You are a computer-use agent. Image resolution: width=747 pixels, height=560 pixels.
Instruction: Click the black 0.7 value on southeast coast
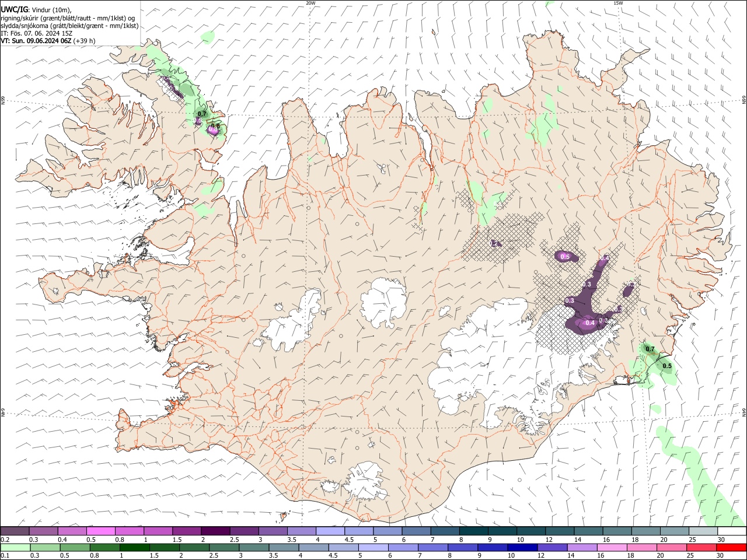tap(650, 349)
